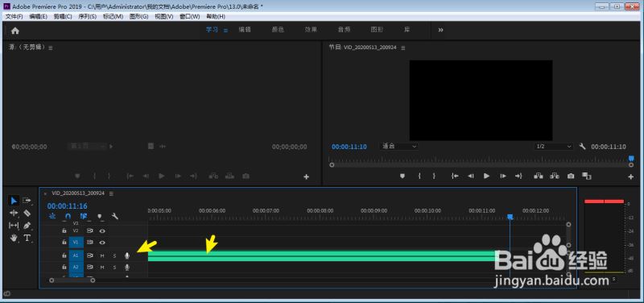
Task: Toggle linked selection in timeline
Action: tap(84, 216)
